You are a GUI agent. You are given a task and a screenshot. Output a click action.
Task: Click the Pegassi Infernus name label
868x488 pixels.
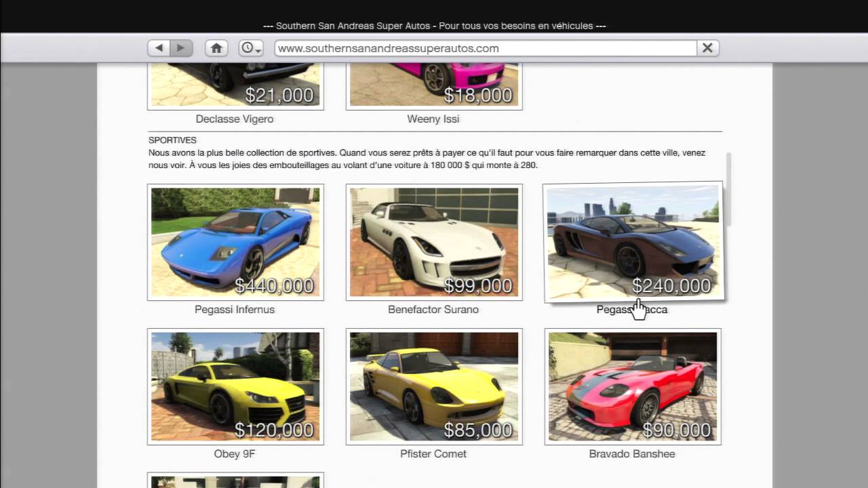pyautogui.click(x=235, y=310)
